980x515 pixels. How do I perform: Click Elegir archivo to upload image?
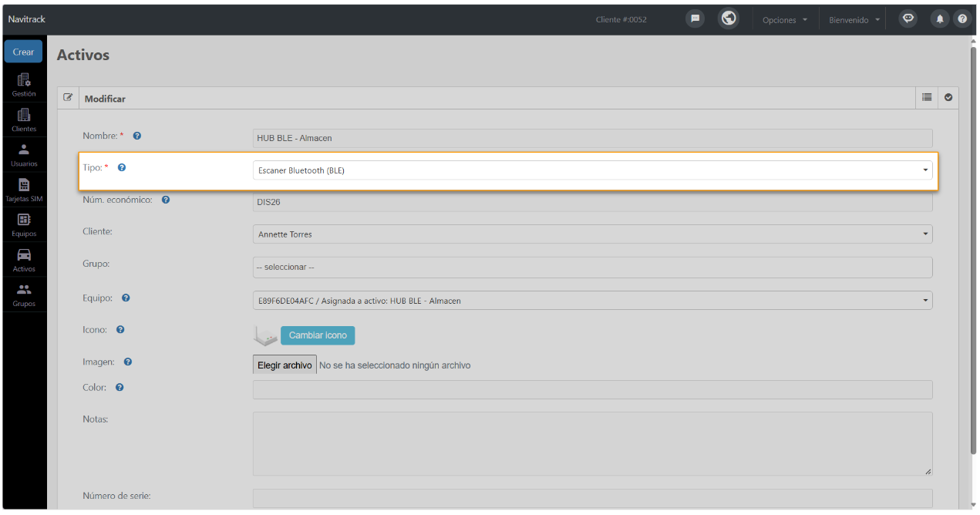click(x=285, y=365)
